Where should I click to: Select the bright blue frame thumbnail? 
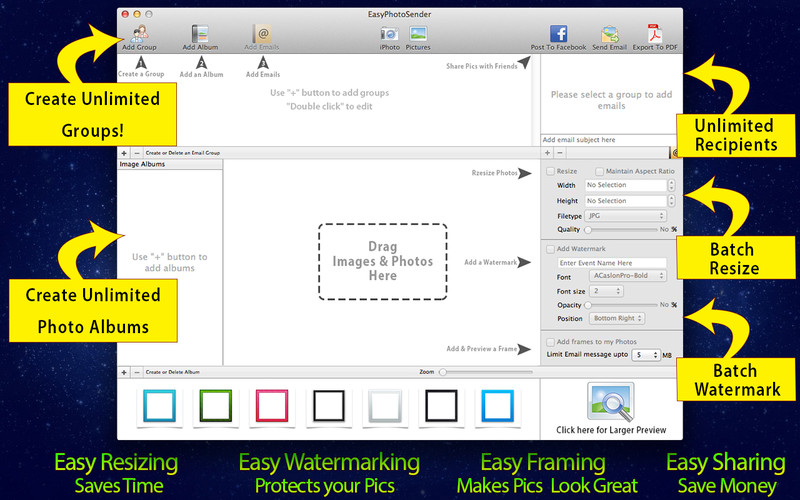click(497, 406)
